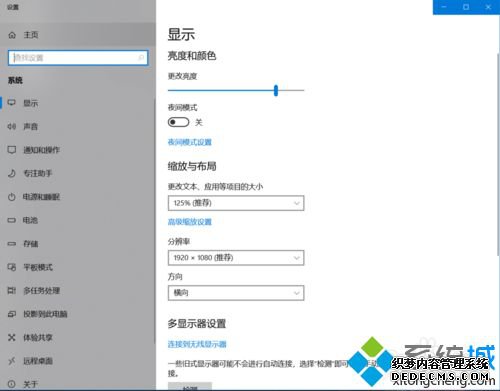Click the home icon beside 主页
This screenshot has width=500, height=391.
(12, 35)
